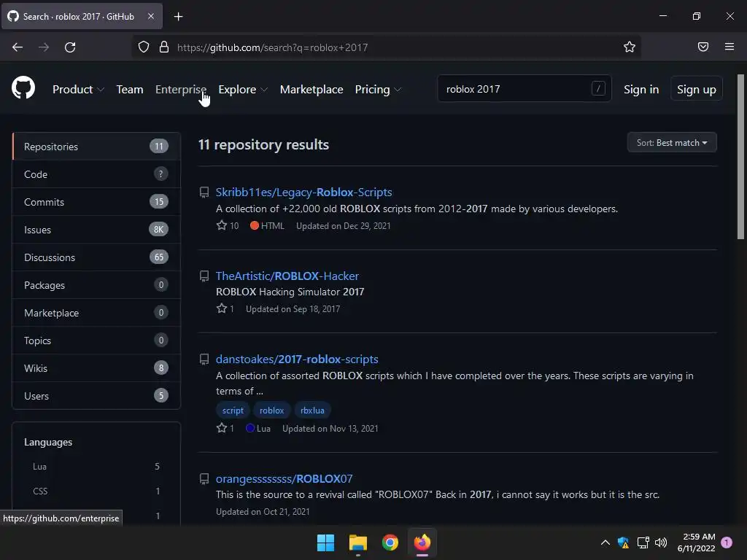
Task: Expand the Product dropdown menu
Action: coord(78,89)
